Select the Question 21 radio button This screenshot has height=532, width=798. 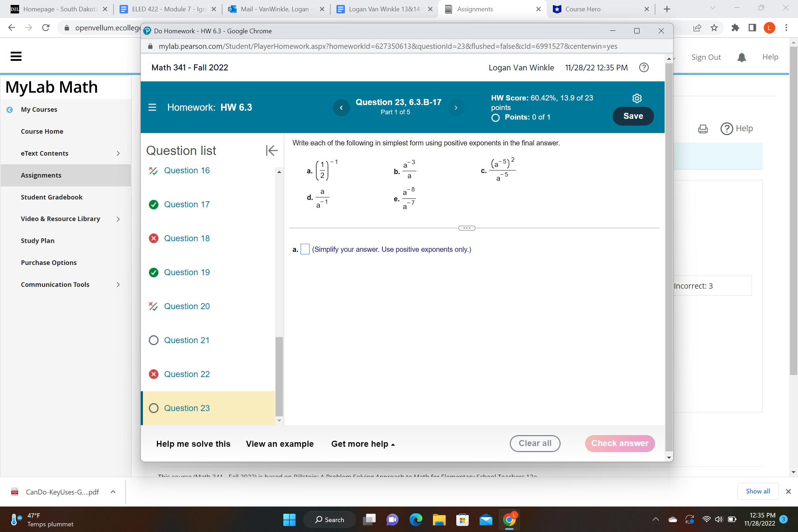(x=154, y=340)
